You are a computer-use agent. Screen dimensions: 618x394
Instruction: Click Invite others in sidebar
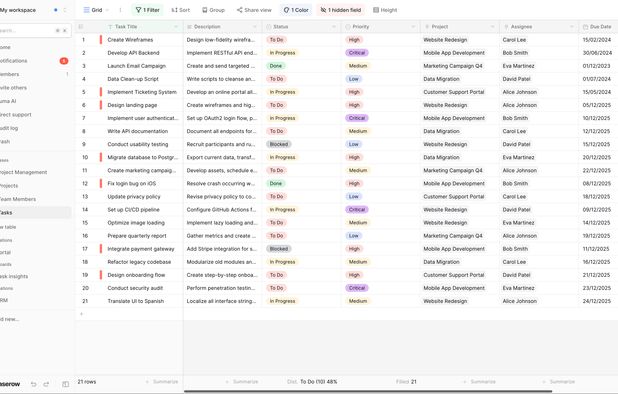[35, 87]
